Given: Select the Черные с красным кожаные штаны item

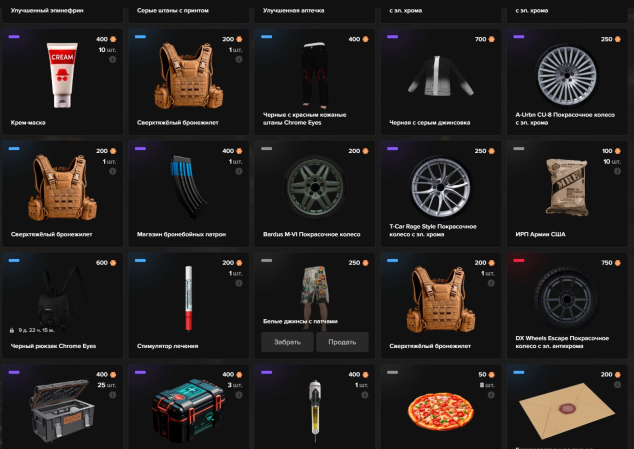Looking at the screenshot, I should click(315, 82).
